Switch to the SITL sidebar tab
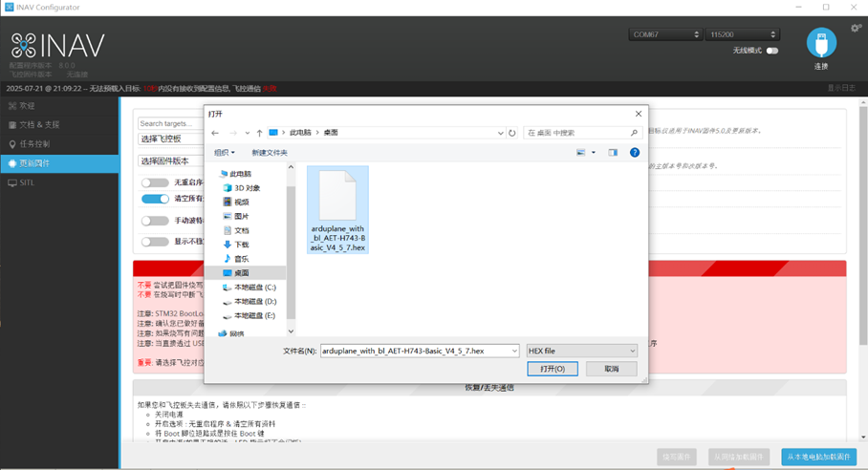The image size is (868, 470). [x=59, y=182]
